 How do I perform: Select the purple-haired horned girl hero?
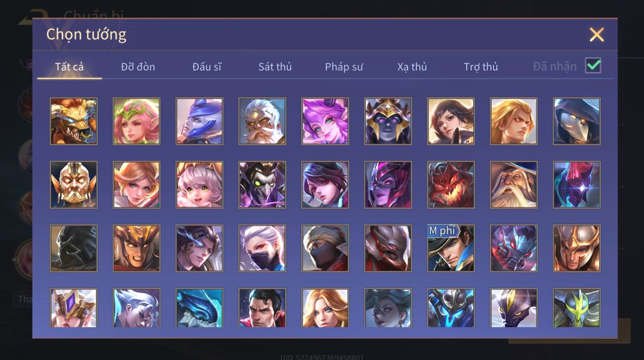(x=325, y=121)
